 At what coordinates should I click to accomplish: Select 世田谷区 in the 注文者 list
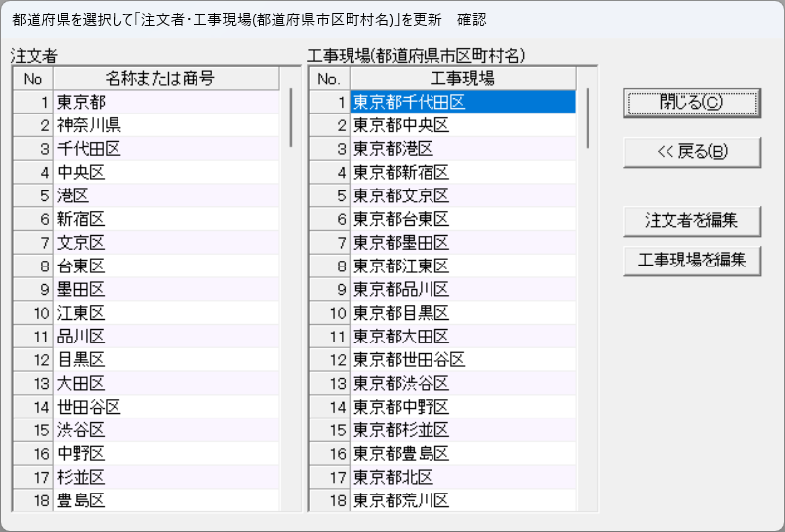[166, 408]
